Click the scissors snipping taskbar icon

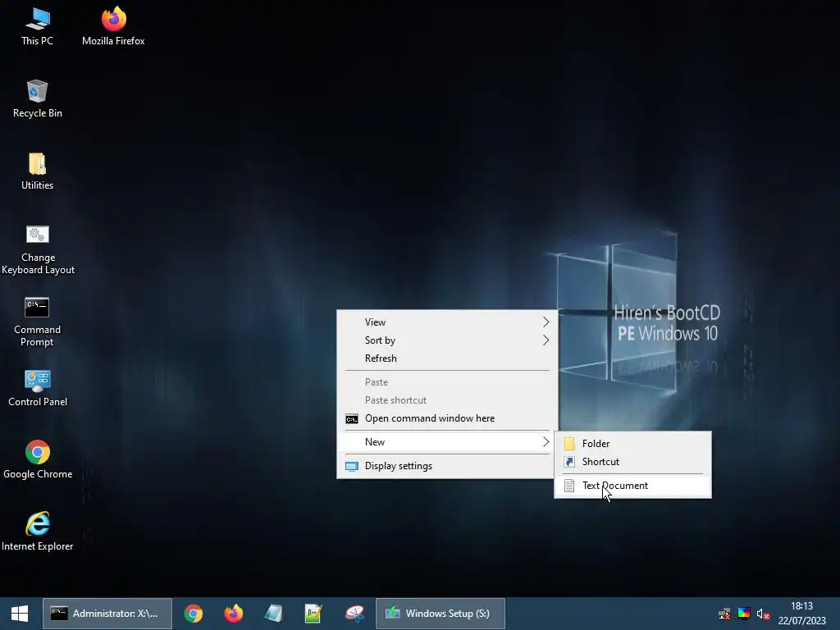pos(354,614)
